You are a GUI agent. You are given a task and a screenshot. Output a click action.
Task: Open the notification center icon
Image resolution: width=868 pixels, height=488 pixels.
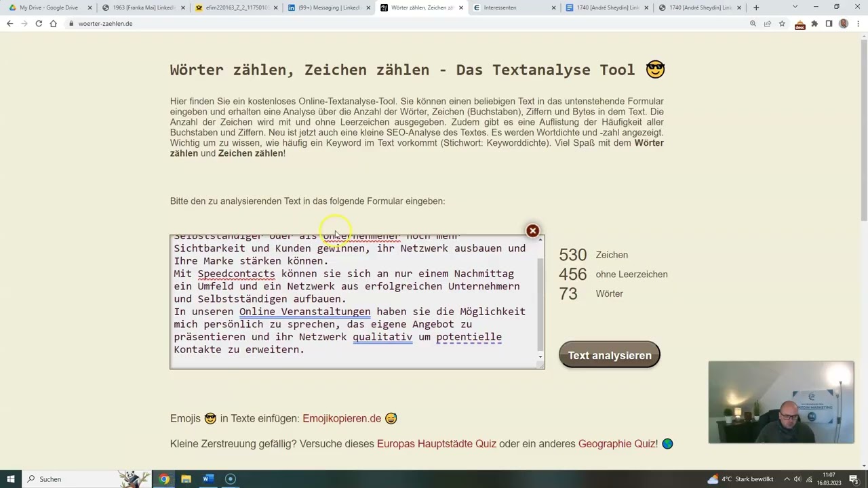(853, 479)
